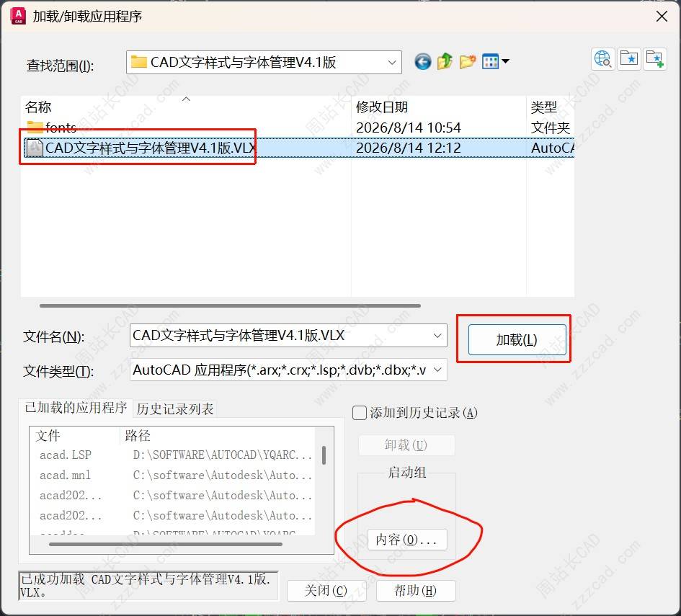Click the file list horizontal scrollbar
Screen dimensions: 681x616
click(230, 305)
